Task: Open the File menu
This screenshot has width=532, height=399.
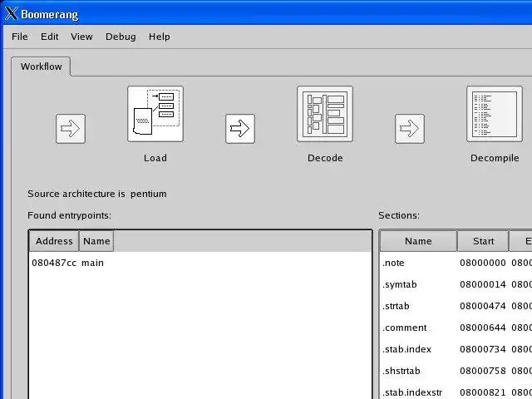Action: [20, 37]
